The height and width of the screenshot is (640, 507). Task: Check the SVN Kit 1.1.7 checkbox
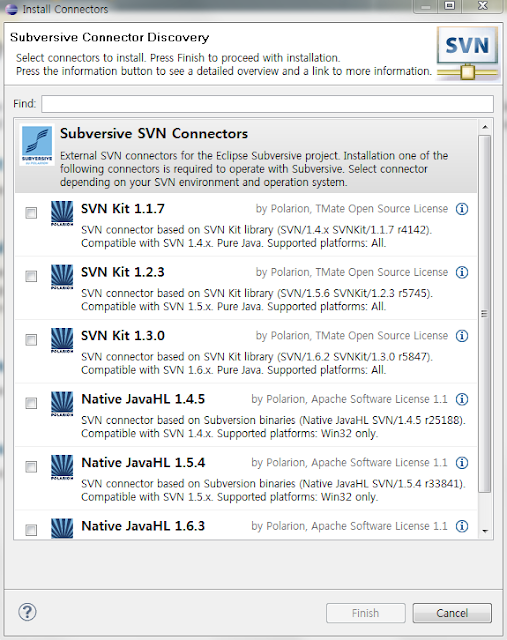[x=31, y=213]
